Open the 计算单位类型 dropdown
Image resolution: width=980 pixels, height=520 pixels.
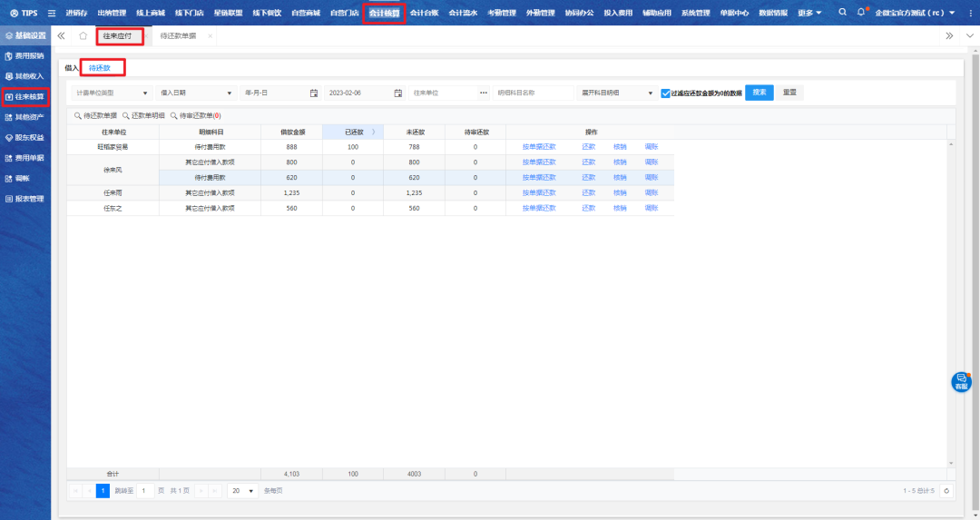click(x=113, y=93)
